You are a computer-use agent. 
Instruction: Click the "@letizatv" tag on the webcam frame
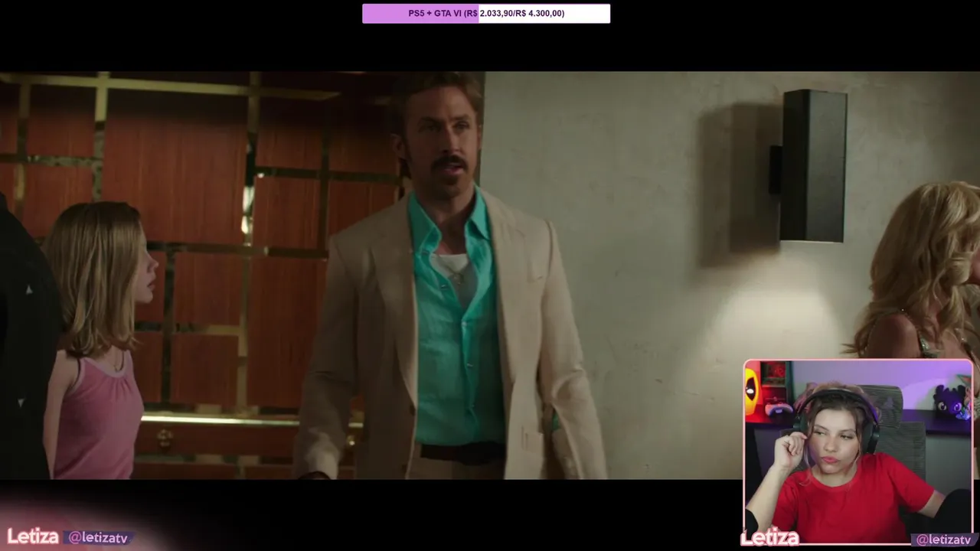pyautogui.click(x=943, y=540)
